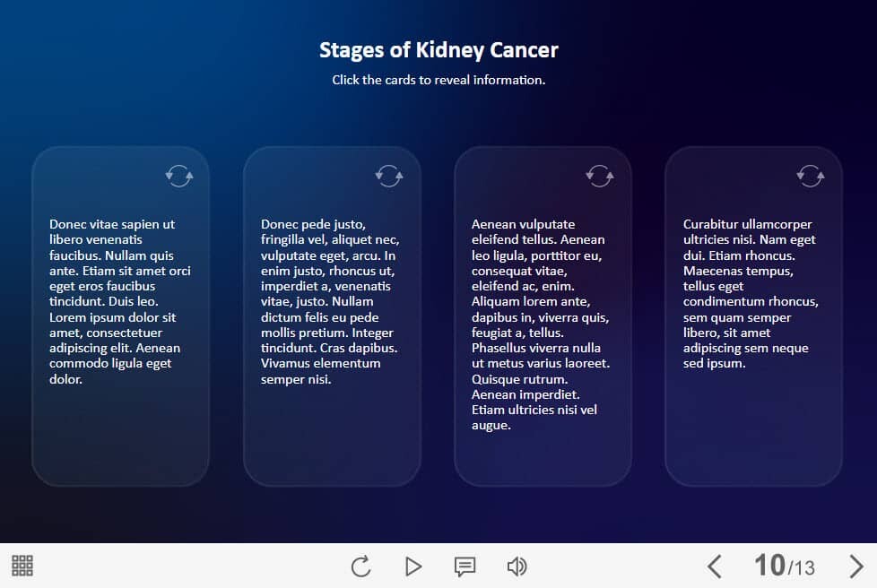Flip the third card using its rotate icon
This screenshot has width=877, height=588.
[599, 176]
